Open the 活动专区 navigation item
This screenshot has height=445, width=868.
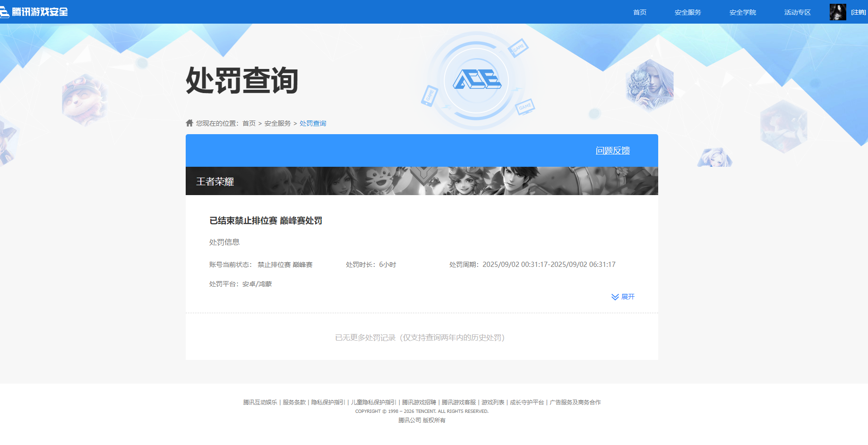(798, 12)
